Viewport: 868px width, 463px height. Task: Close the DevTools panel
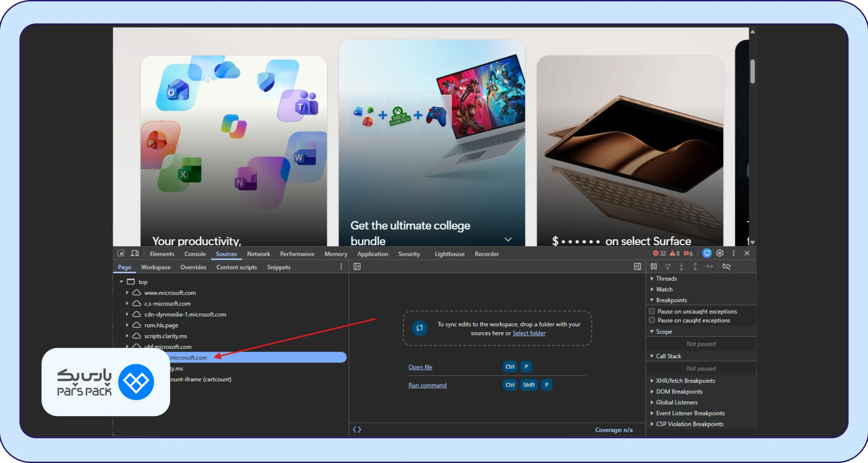[x=747, y=253]
